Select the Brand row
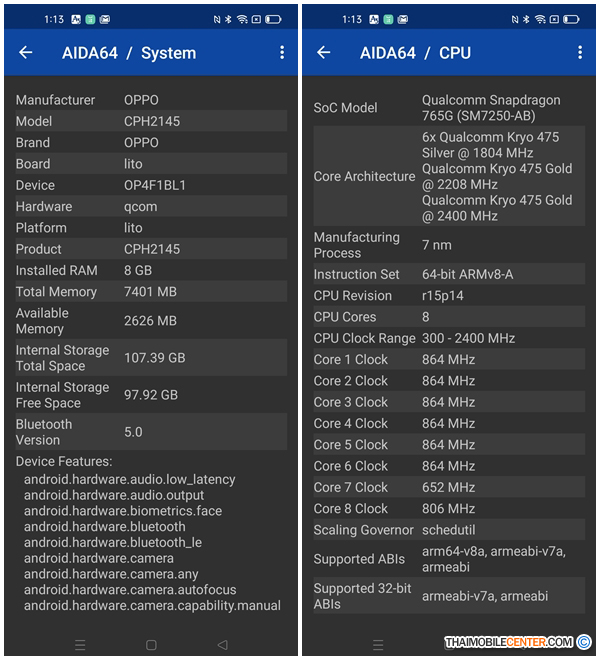Viewport: 600px width, 660px height. tap(151, 143)
